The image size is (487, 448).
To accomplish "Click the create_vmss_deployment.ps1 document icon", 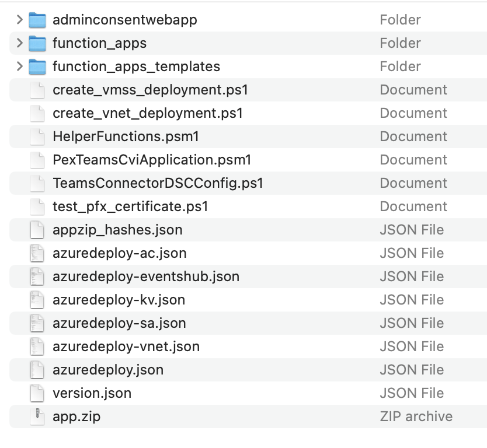I will click(37, 90).
